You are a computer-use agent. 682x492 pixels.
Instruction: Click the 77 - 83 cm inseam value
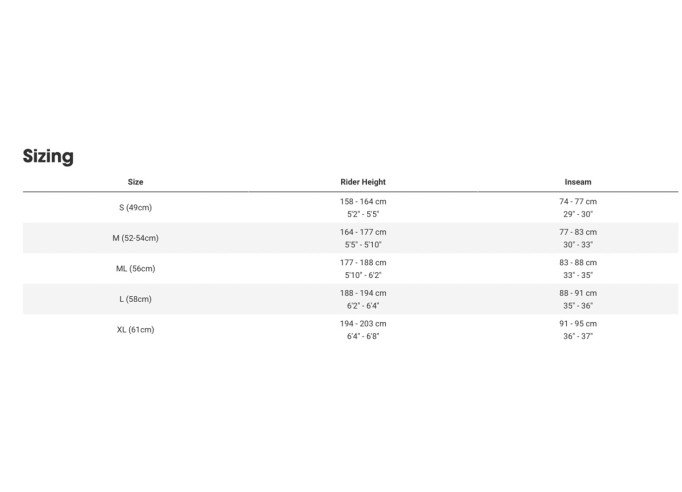(x=578, y=232)
